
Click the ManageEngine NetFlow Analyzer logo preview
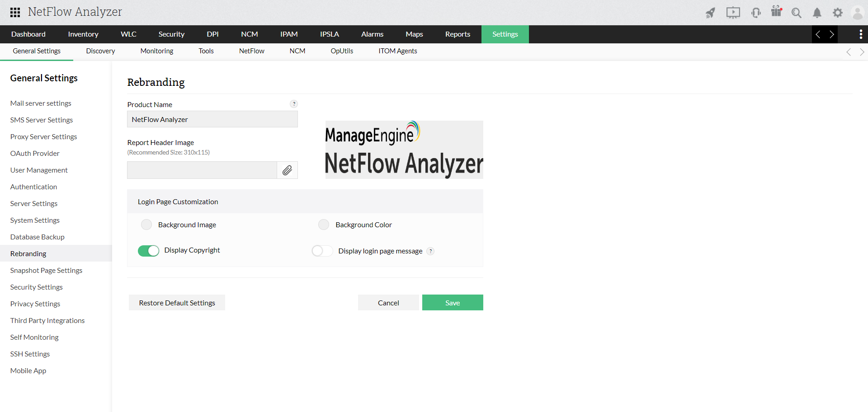pos(404,150)
